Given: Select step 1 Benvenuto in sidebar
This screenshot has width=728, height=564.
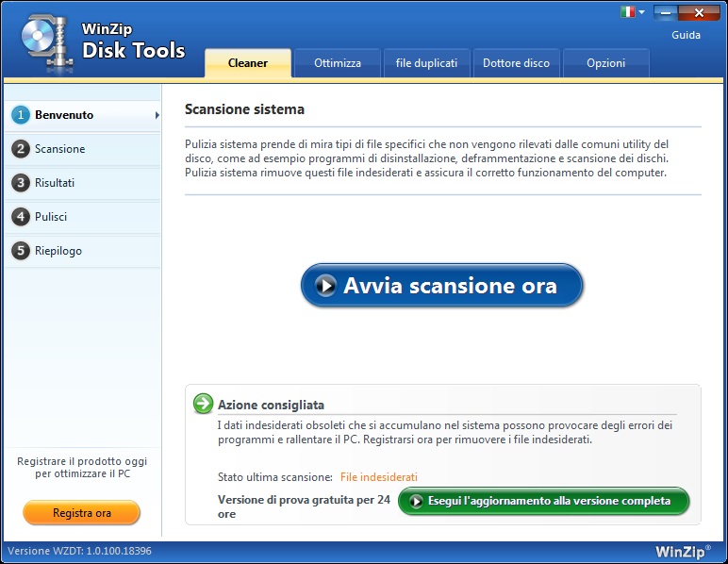Looking at the screenshot, I should point(83,115).
